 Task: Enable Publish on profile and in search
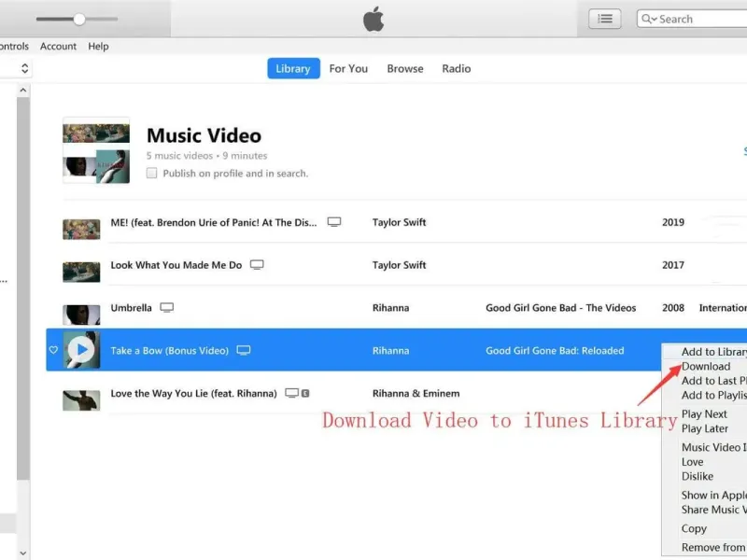pos(151,173)
